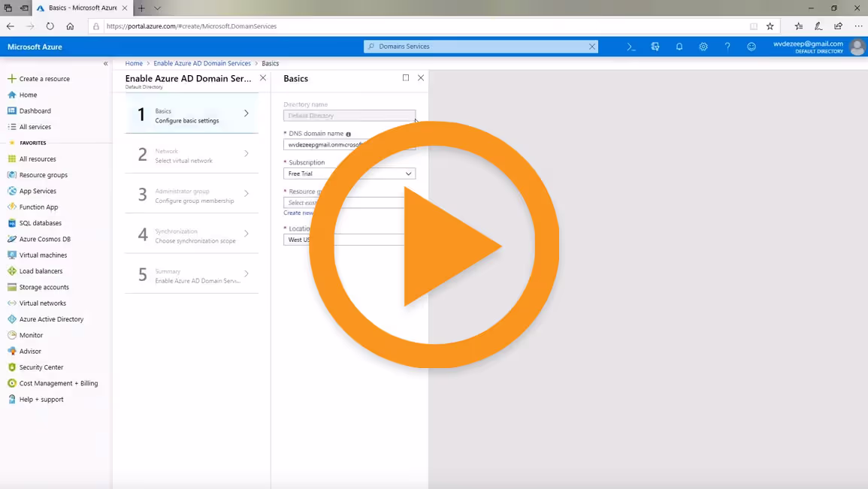Click the SQL databases icon

coord(11,223)
